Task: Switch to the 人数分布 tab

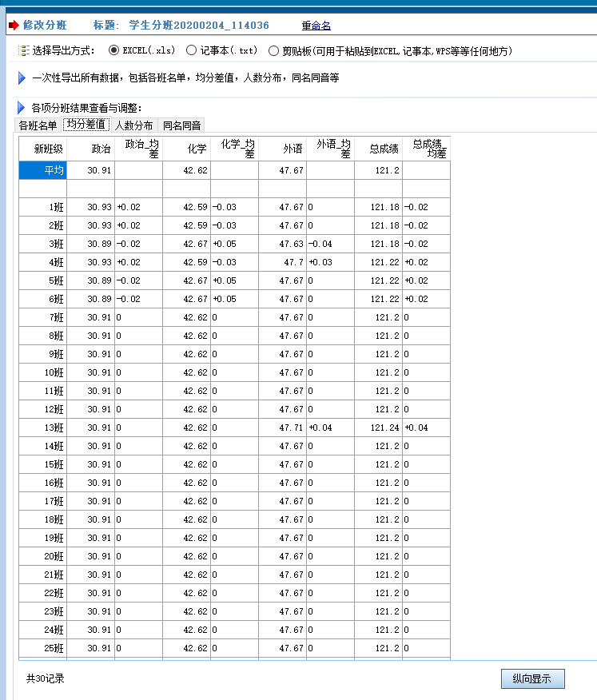Action: point(134,125)
